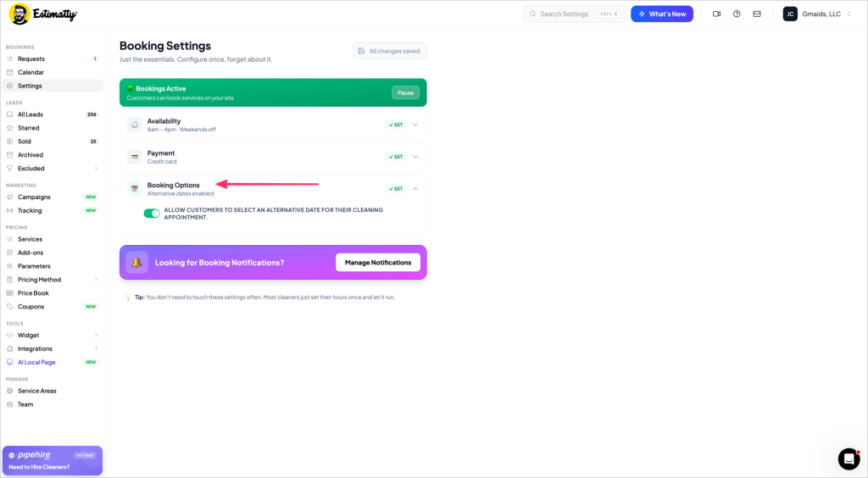Collapse the Booking Options section chevron

click(x=415, y=189)
